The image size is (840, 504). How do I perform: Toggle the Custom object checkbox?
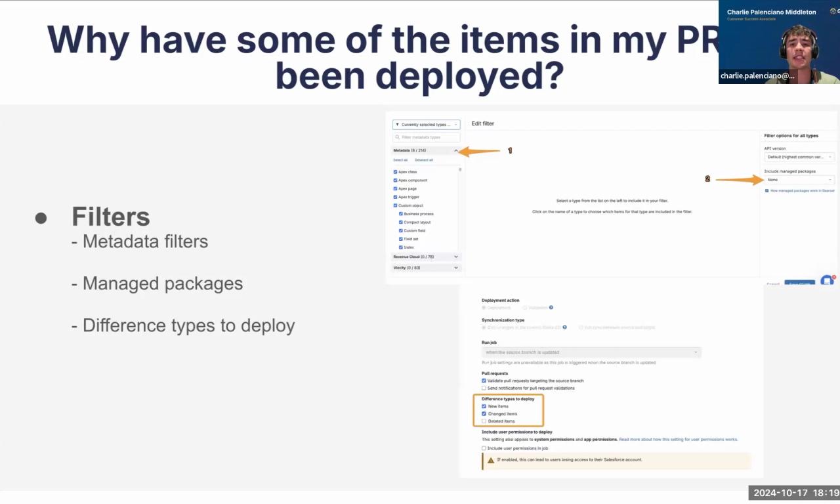[x=395, y=205]
